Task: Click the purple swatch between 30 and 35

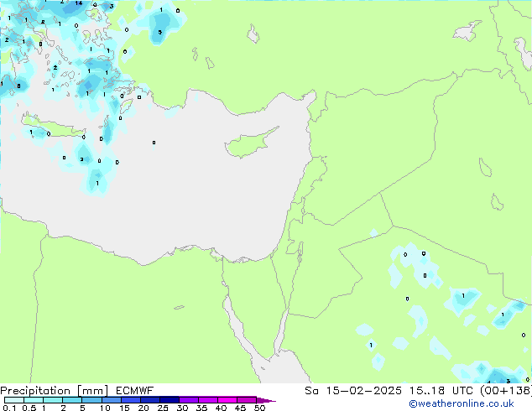Action: click(189, 400)
